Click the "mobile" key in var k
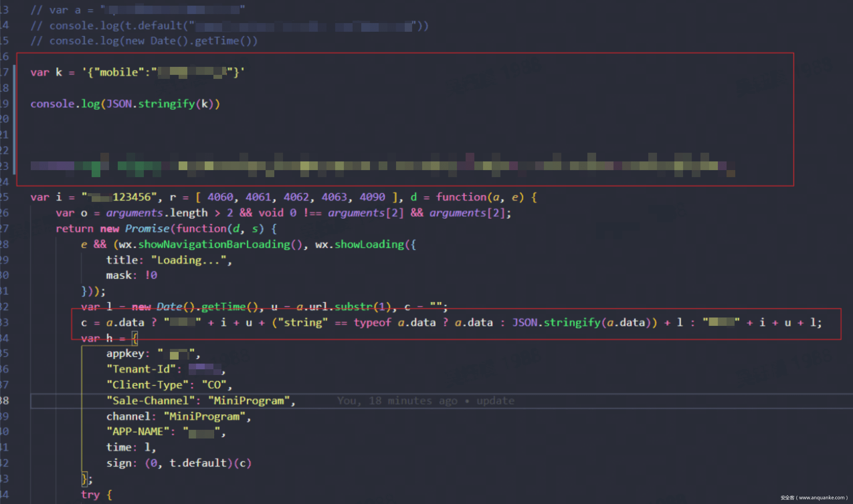Viewport: 853px width, 504px height. click(x=119, y=72)
